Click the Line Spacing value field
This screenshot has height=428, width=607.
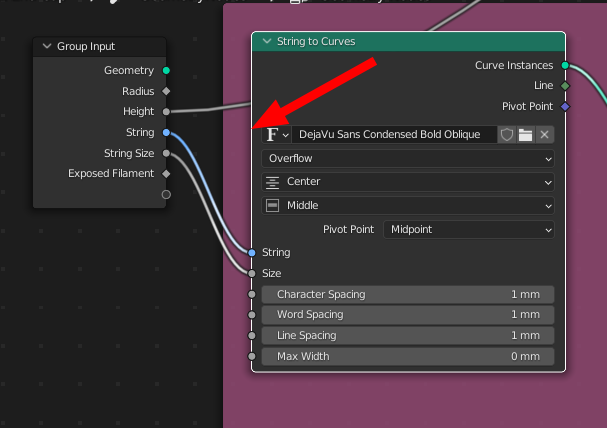(408, 336)
